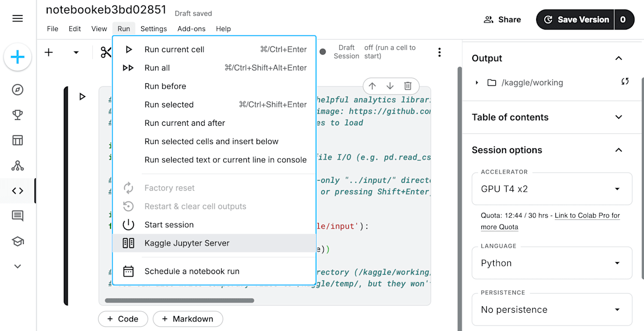The width and height of the screenshot is (644, 331).
Task: Click the add cell plus toolbar icon
Action: pos(49,52)
